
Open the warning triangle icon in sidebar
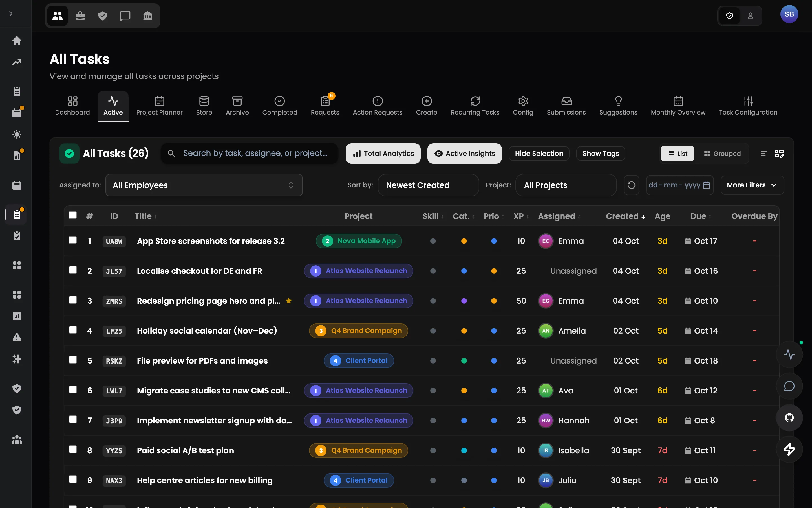coord(17,337)
